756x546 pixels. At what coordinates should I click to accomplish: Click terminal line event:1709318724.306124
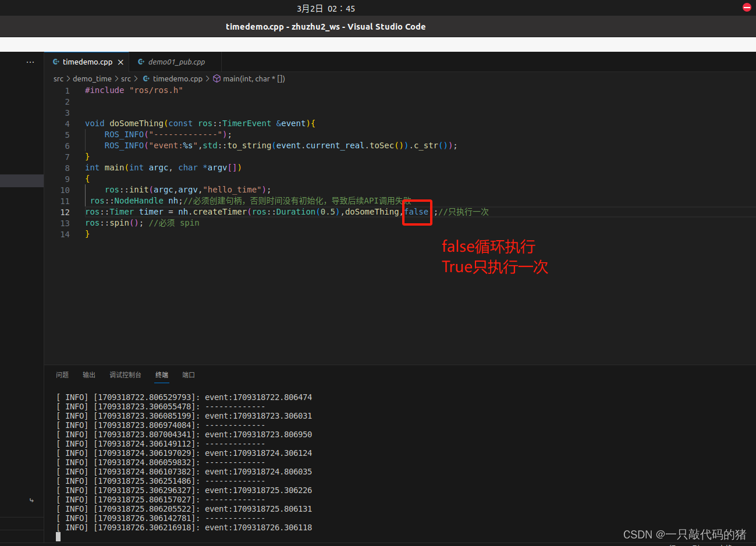coord(258,453)
